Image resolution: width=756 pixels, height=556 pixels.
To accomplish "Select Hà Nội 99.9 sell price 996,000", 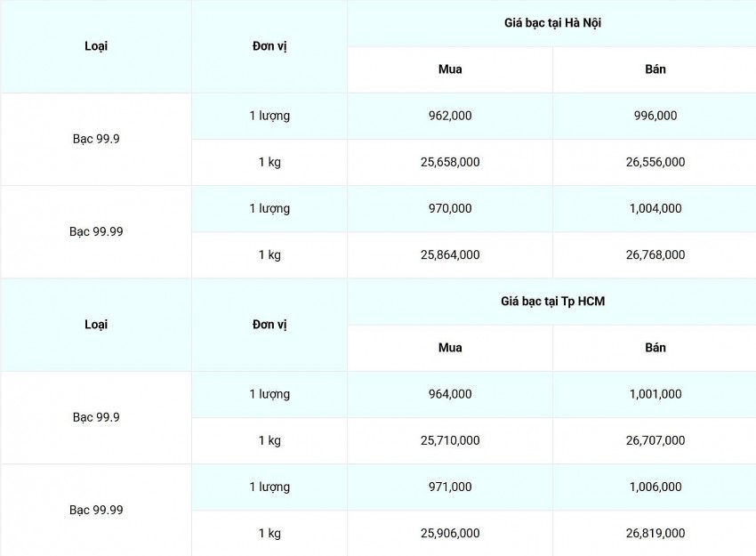I will click(x=655, y=116).
